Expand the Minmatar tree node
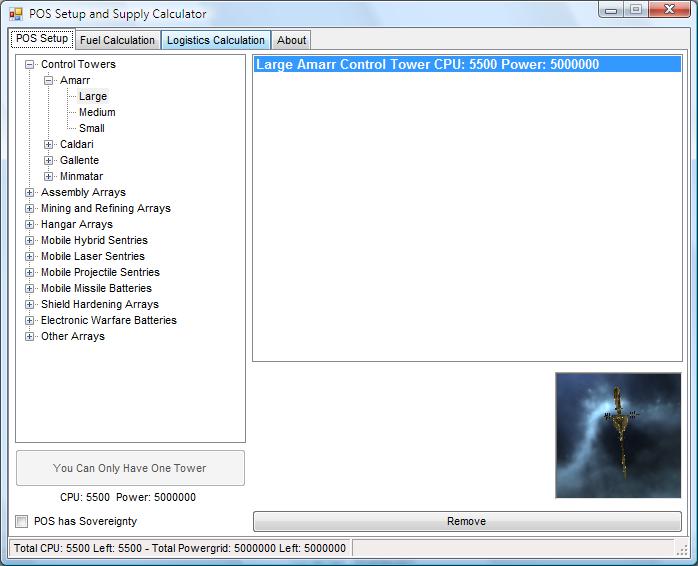Screen dimensions: 698x566 tap(49, 177)
